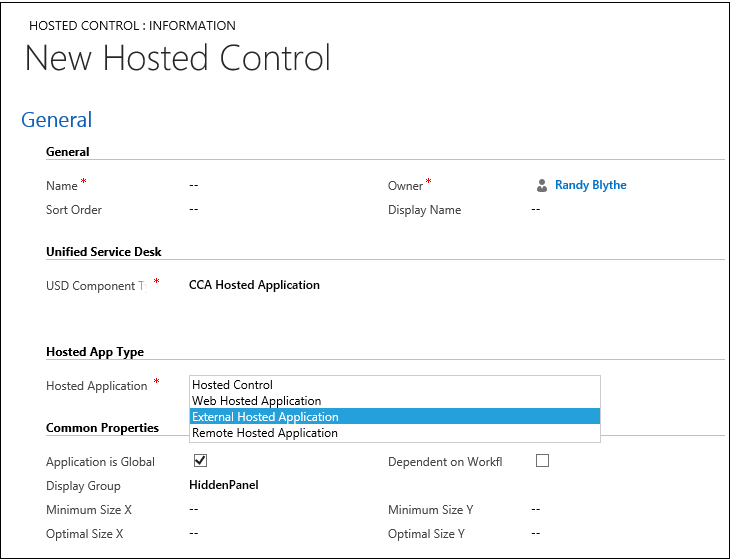This screenshot has height=560, width=730.
Task: Collapse the blue General tab heading
Action: pyautogui.click(x=57, y=120)
